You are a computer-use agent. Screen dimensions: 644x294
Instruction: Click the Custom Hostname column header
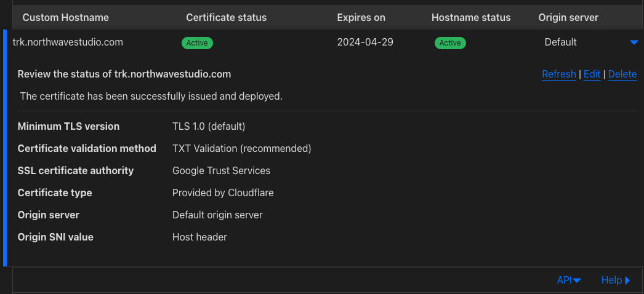(66, 18)
